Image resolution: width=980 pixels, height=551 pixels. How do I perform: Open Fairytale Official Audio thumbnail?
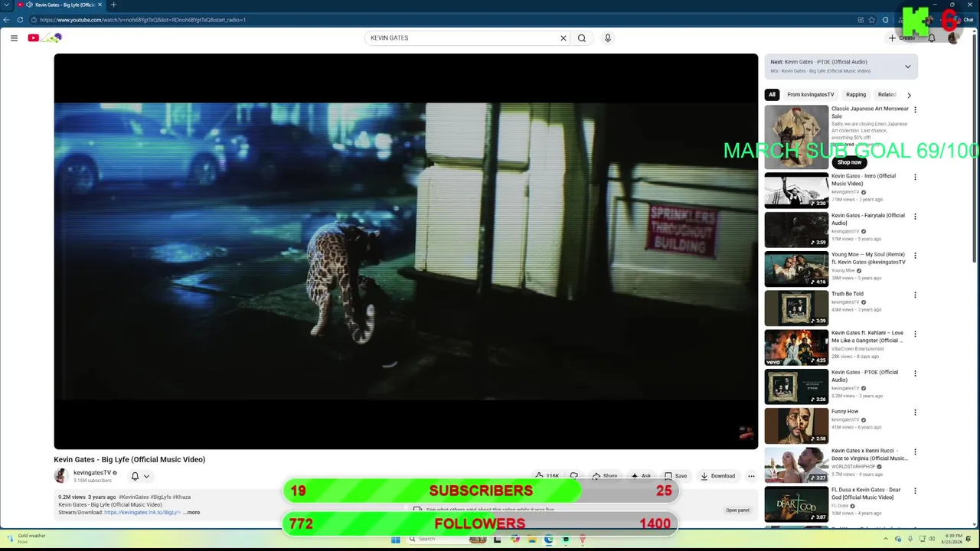(796, 230)
